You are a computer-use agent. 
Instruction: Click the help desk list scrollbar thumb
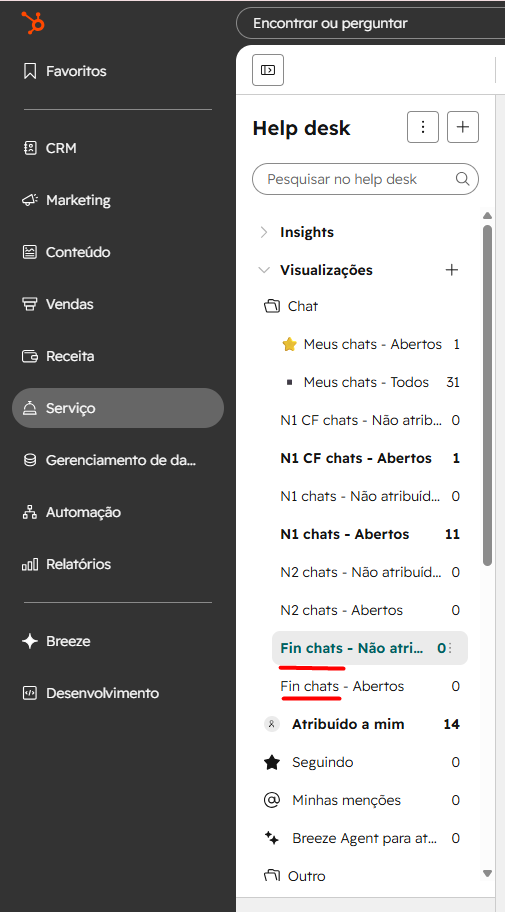(x=488, y=396)
